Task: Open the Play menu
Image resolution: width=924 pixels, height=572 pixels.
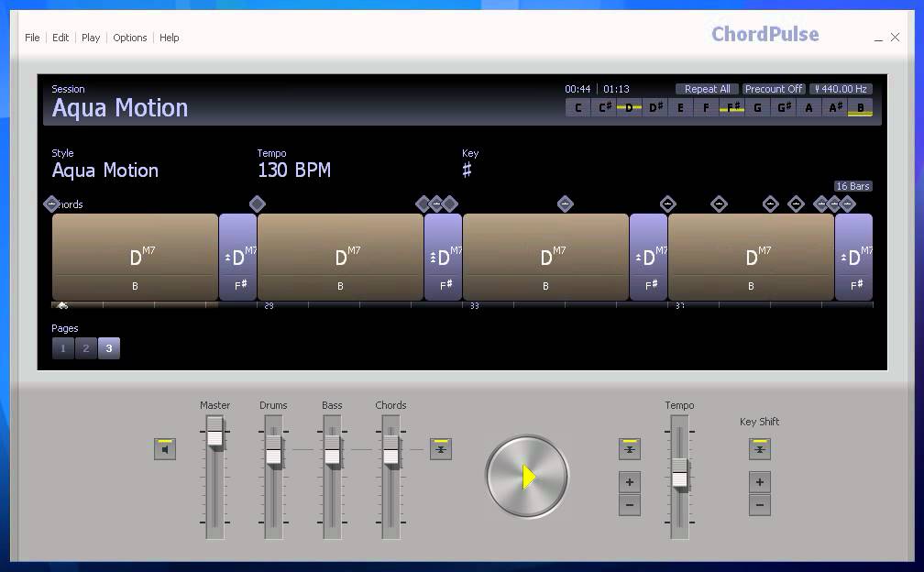Action: pos(91,38)
